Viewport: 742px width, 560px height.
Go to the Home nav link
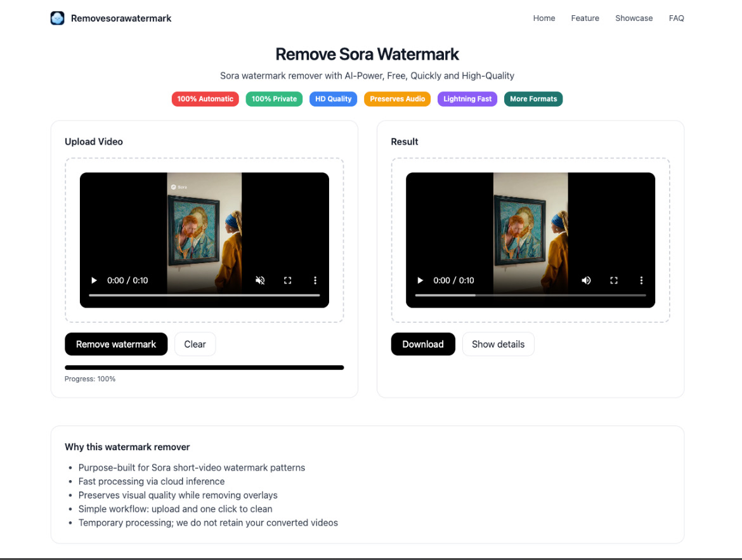[543, 18]
